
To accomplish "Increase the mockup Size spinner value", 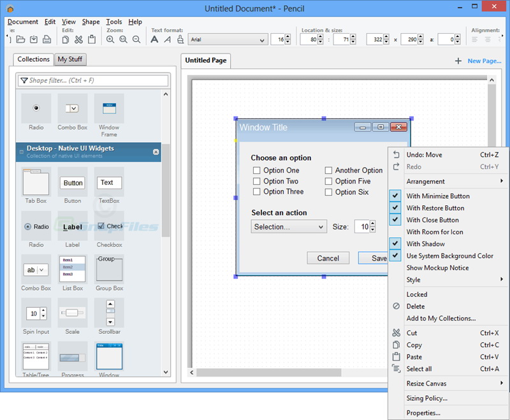I will [x=373, y=223].
